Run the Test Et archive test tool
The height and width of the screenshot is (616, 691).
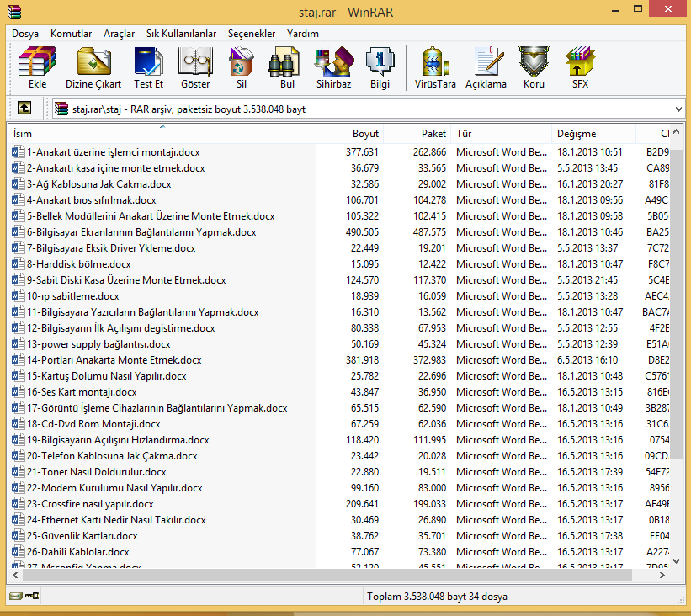(x=148, y=61)
